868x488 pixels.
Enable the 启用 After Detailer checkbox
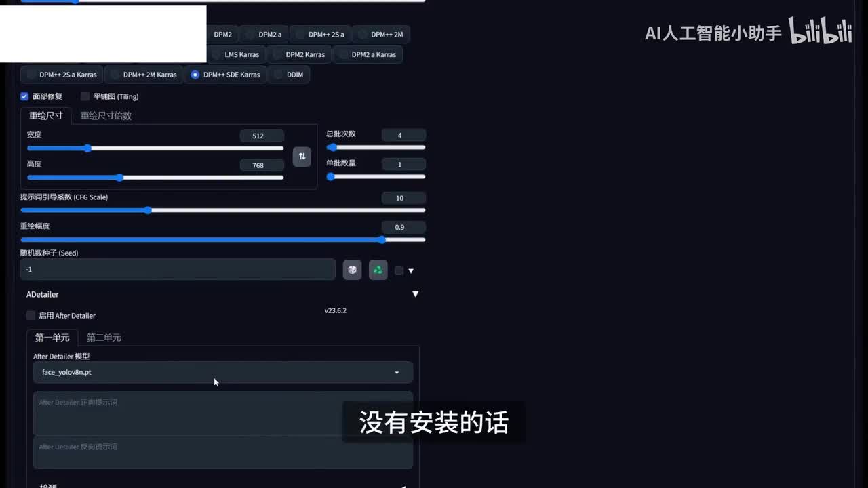click(x=31, y=316)
